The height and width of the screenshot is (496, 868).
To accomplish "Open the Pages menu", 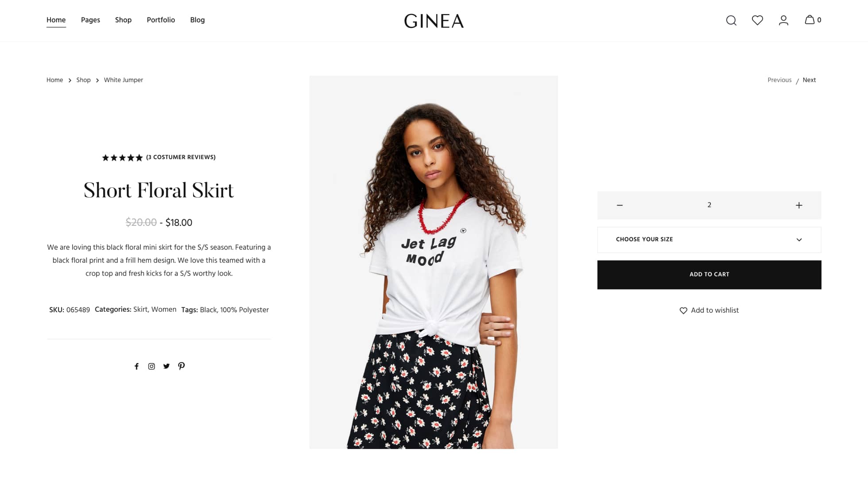I will [90, 20].
